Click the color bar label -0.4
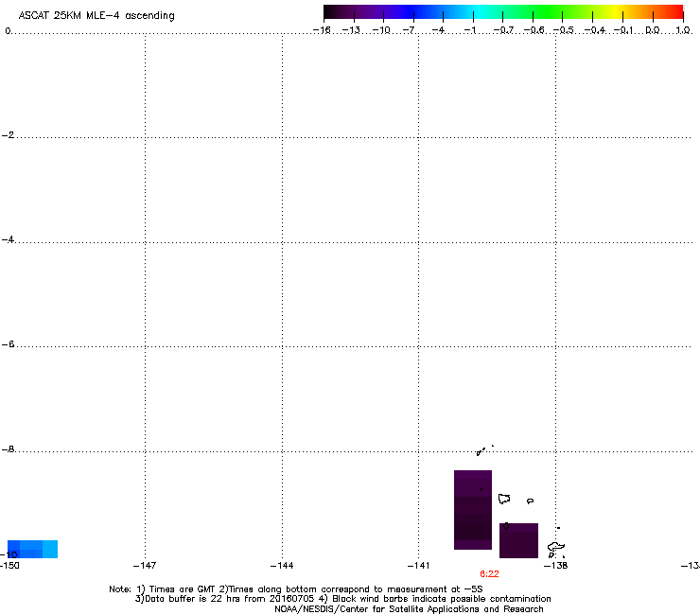Screen dimensions: 700x615 [595, 30]
